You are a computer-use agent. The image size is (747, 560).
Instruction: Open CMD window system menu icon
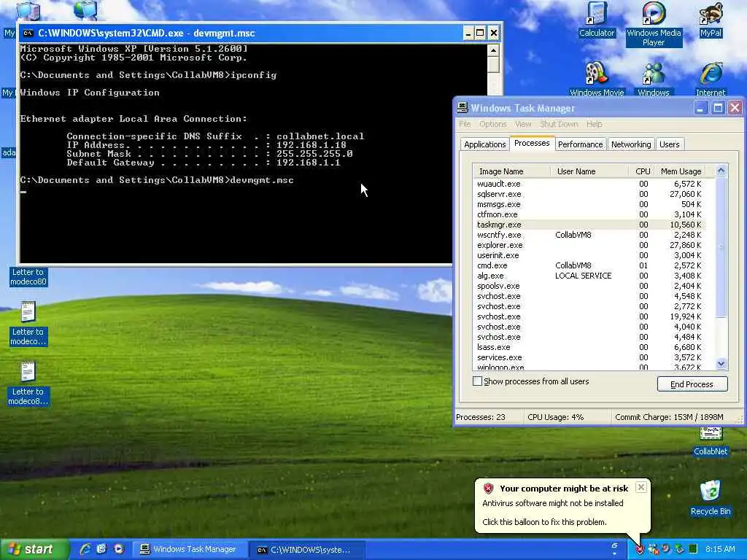click(28, 33)
